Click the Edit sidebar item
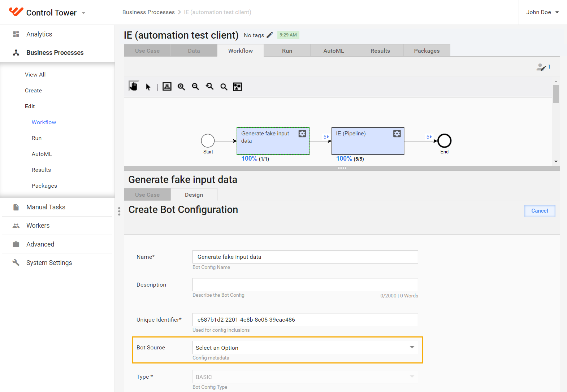Image resolution: width=567 pixels, height=392 pixels. (30, 106)
